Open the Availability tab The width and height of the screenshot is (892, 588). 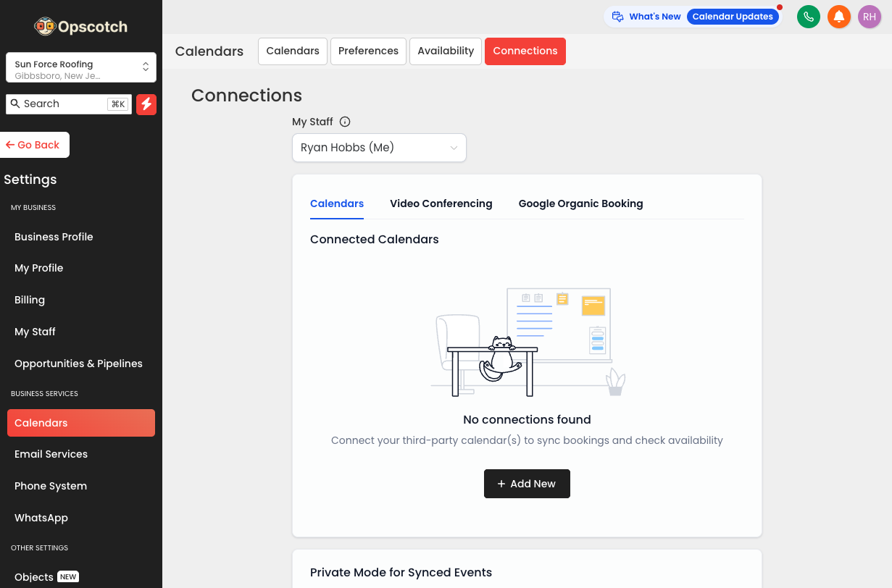(446, 51)
